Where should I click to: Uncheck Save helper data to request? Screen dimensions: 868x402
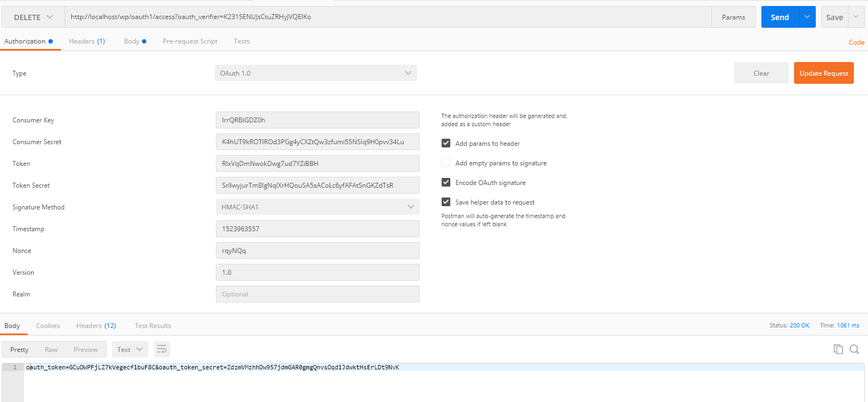coord(446,202)
